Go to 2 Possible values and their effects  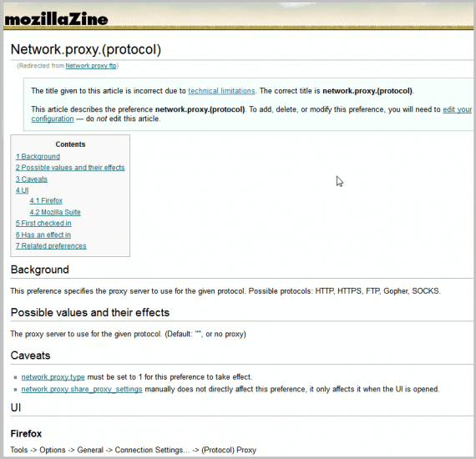point(70,168)
